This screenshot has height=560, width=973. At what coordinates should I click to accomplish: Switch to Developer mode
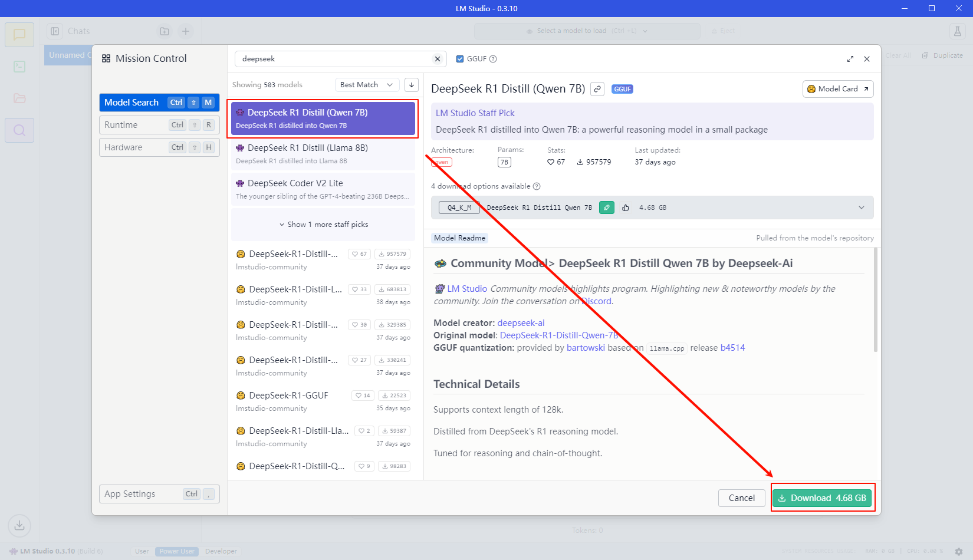(221, 551)
